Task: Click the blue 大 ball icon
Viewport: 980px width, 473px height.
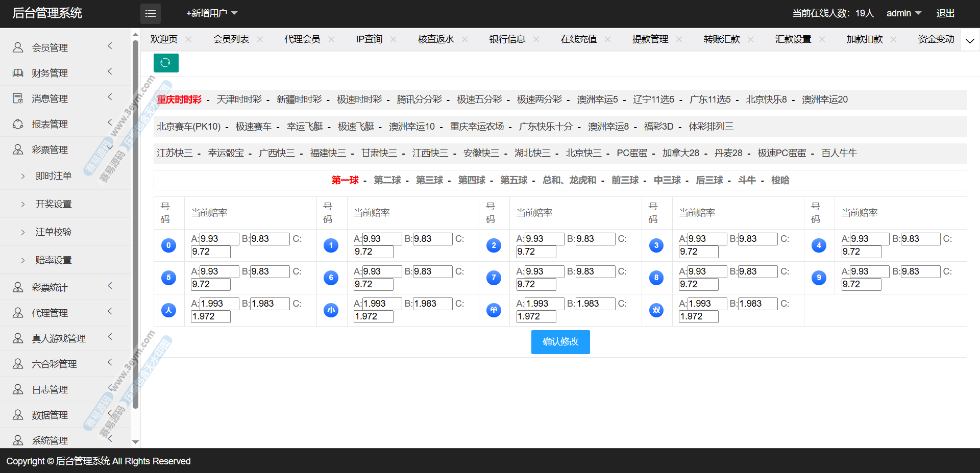Action: tap(168, 310)
